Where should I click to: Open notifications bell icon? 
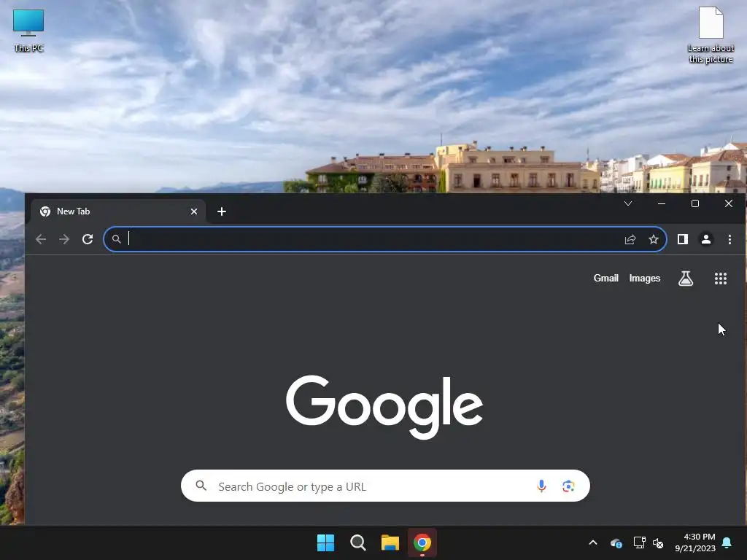(727, 542)
